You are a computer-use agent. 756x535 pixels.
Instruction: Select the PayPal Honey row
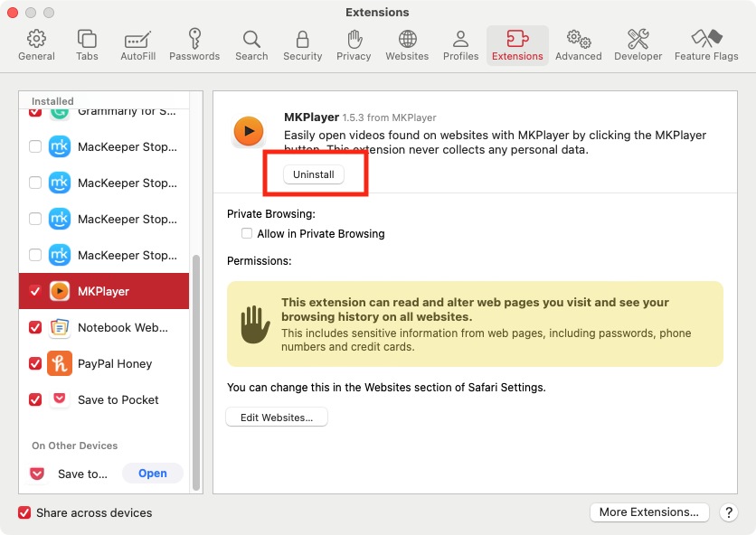click(x=104, y=363)
